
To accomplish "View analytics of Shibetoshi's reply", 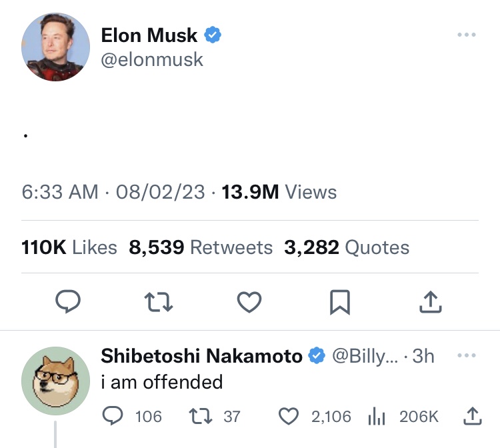I will [x=377, y=417].
